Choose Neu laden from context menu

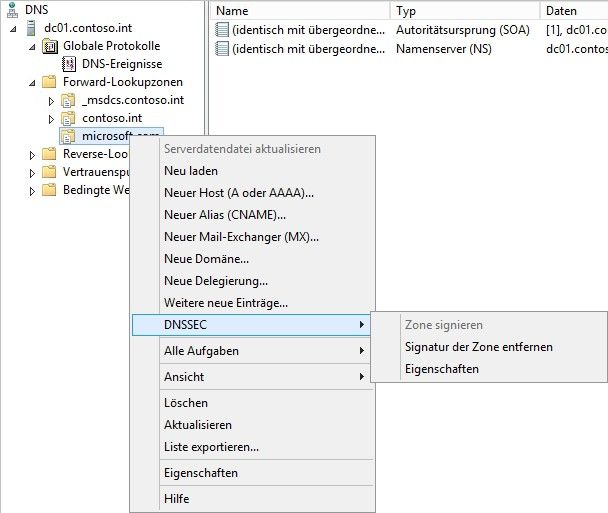[252, 171]
